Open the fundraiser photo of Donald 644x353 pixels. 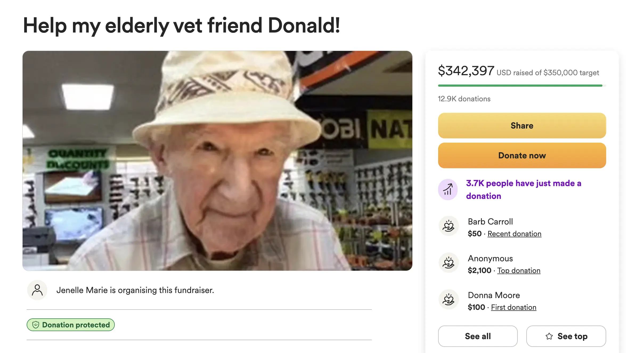(x=217, y=161)
